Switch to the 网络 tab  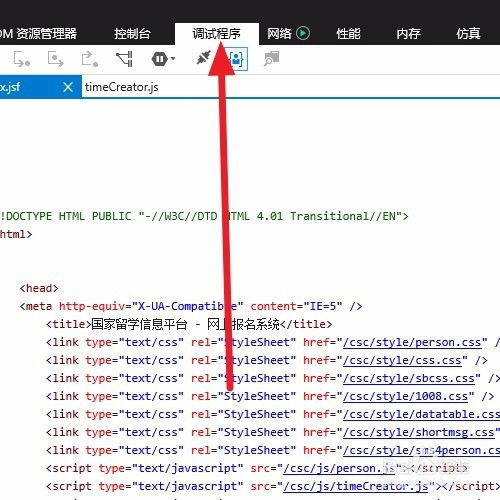click(280, 34)
